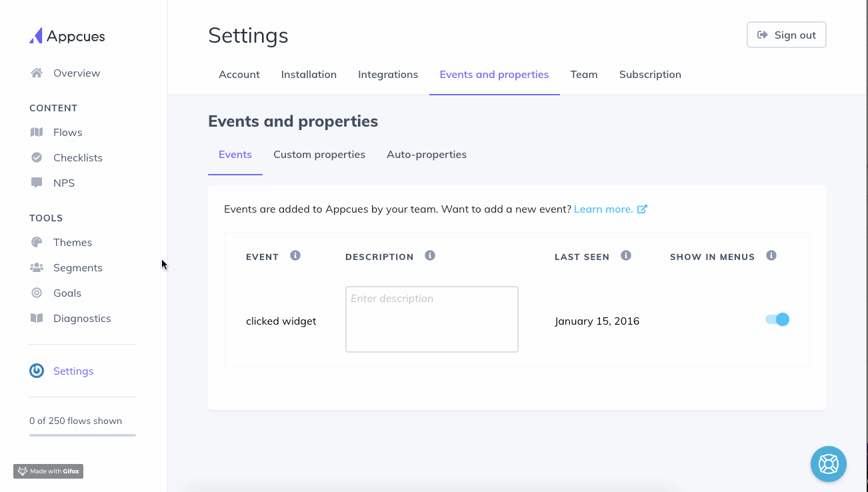Open the Account tab

tap(239, 75)
